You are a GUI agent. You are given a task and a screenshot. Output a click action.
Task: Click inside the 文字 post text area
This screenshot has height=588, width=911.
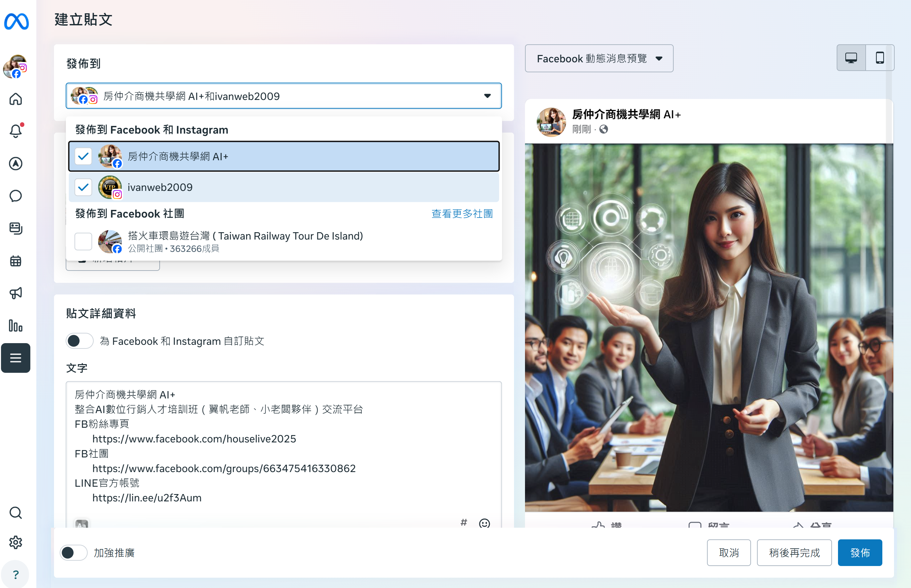(283, 454)
